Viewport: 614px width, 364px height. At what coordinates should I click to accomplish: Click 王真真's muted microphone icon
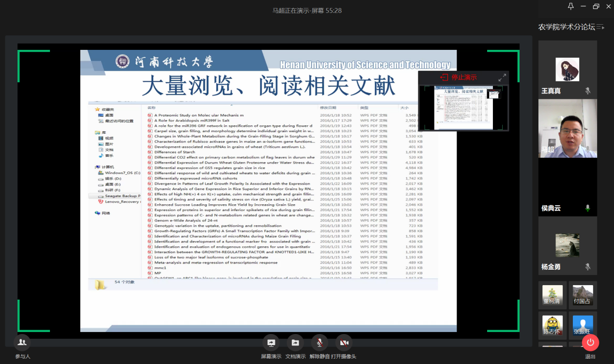(588, 91)
